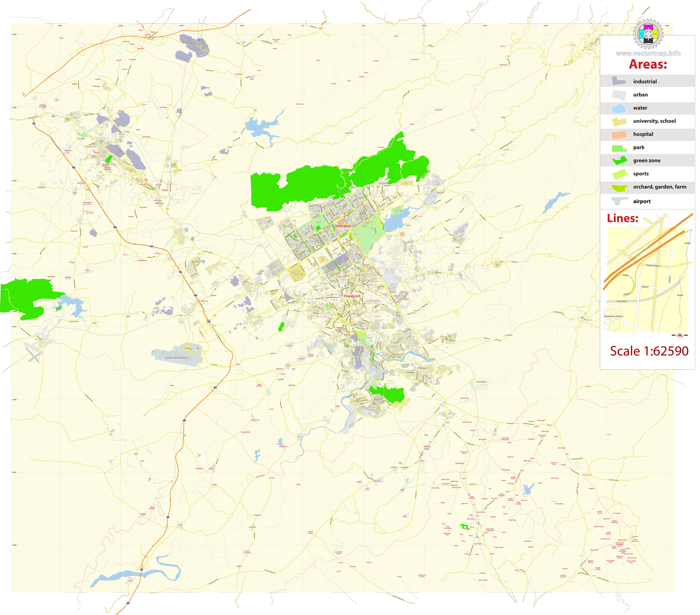Image resolution: width=700 pixels, height=615 pixels.
Task: Click the green zone swatch in the legend
Action: pyautogui.click(x=619, y=161)
